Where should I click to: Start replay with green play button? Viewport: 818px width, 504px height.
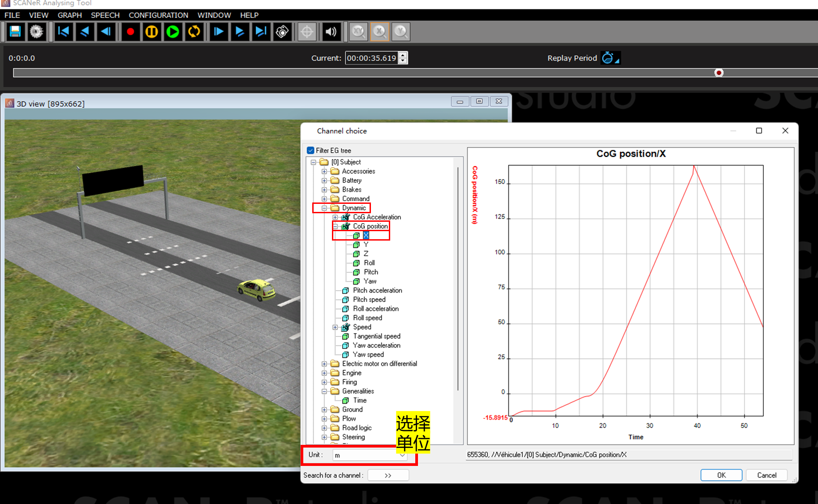172,32
